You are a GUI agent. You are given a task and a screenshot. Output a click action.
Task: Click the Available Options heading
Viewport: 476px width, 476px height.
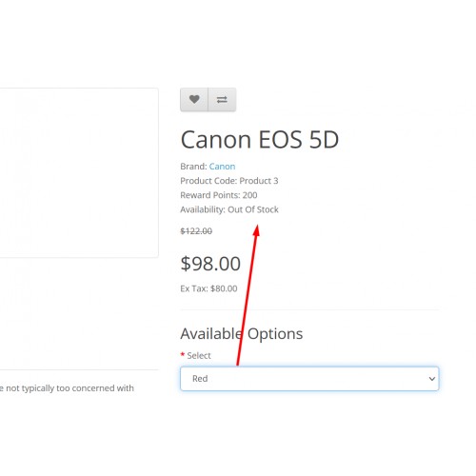pos(242,334)
